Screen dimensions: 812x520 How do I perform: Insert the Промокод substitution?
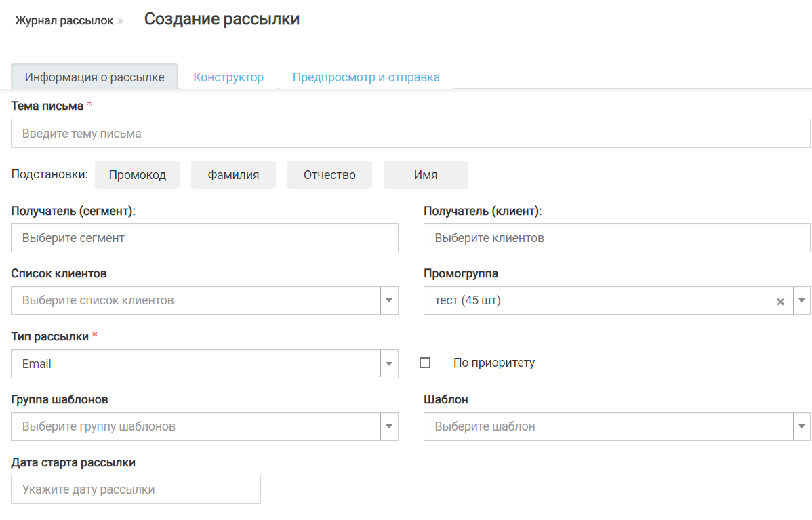point(137,175)
